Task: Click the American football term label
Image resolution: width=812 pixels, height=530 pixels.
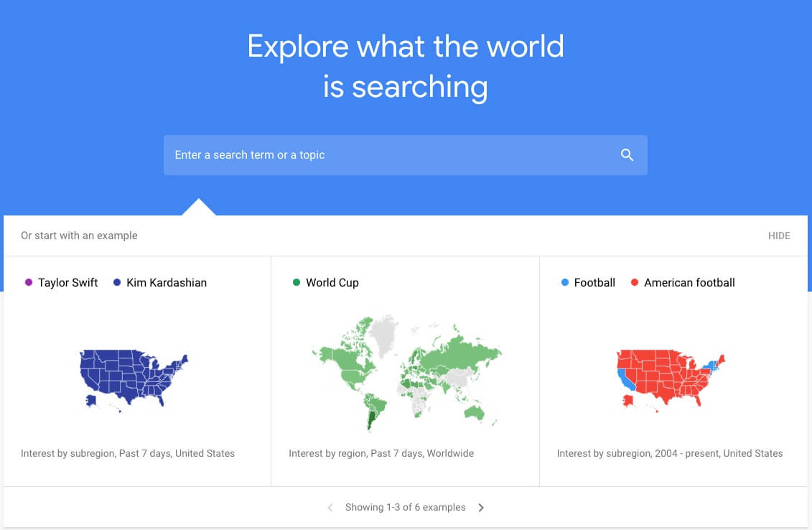Action: (689, 283)
